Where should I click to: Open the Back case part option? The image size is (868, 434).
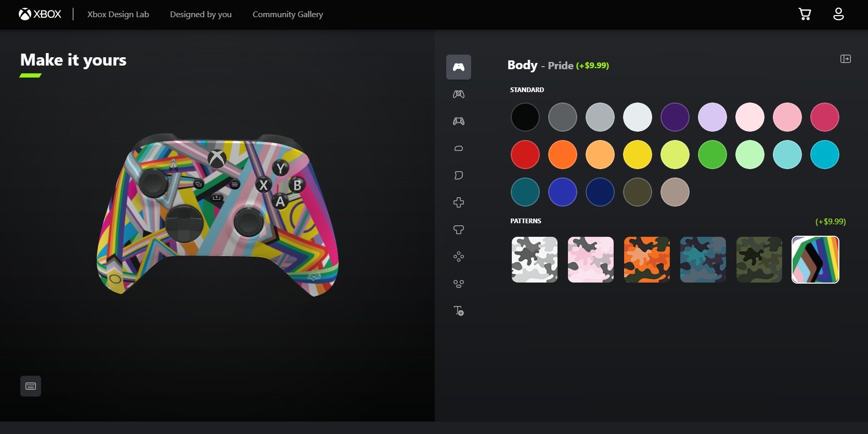point(458,94)
